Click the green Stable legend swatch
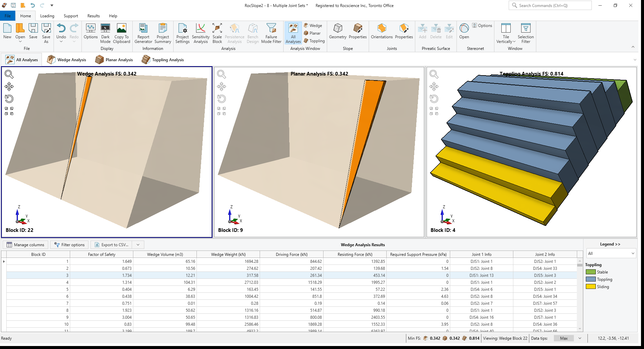 (x=590, y=272)
